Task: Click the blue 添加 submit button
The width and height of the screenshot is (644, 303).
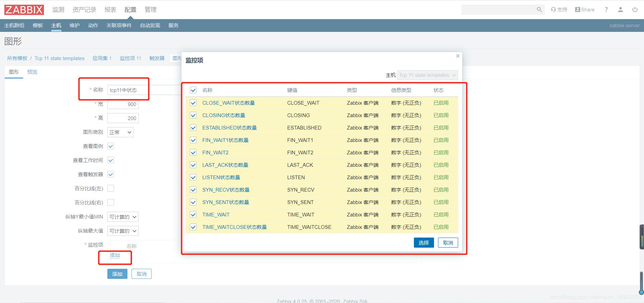Action: pyautogui.click(x=117, y=274)
